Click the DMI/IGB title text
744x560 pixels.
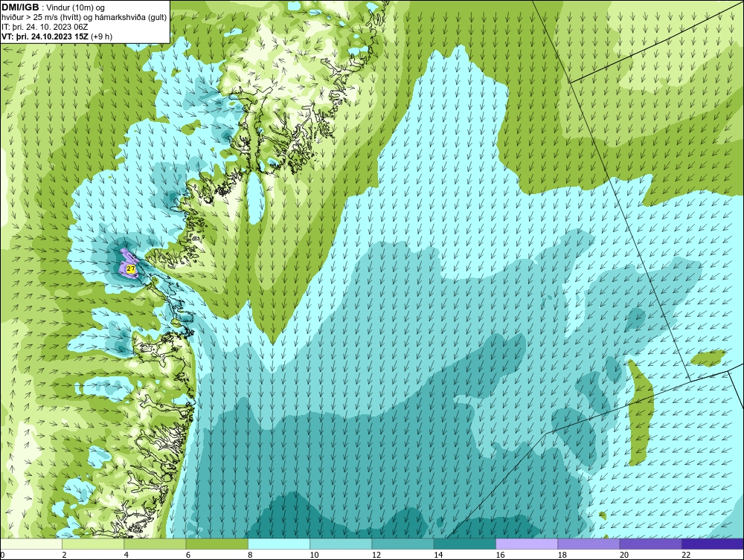pos(20,7)
